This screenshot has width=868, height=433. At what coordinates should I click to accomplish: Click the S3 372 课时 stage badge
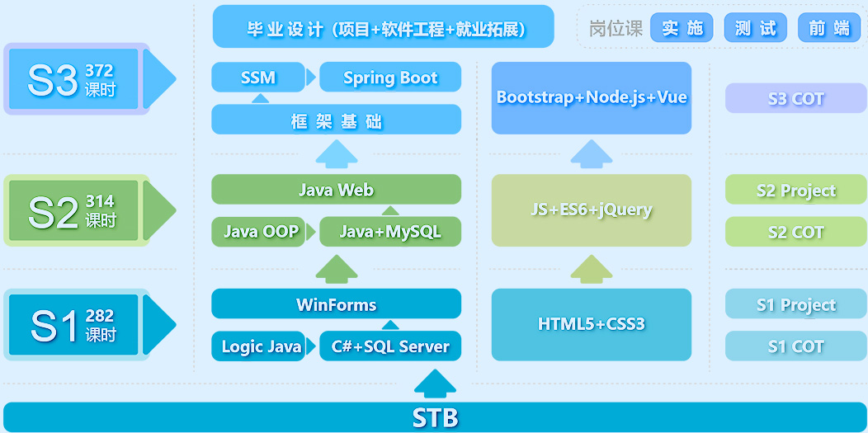[77, 79]
